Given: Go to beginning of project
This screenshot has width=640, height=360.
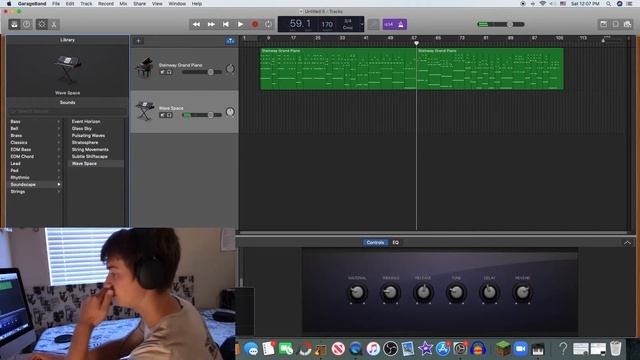Looking at the screenshot, I should tap(226, 24).
